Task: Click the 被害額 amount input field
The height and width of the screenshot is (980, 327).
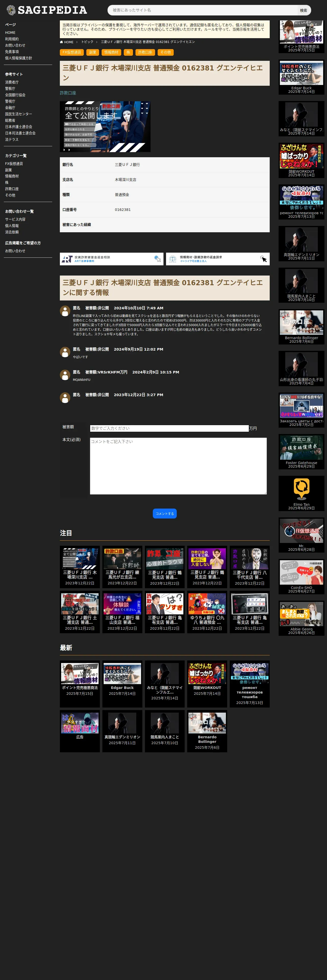Action: (169, 428)
